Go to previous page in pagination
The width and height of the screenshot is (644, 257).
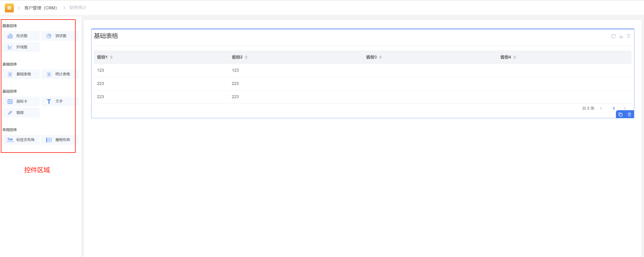click(x=601, y=108)
